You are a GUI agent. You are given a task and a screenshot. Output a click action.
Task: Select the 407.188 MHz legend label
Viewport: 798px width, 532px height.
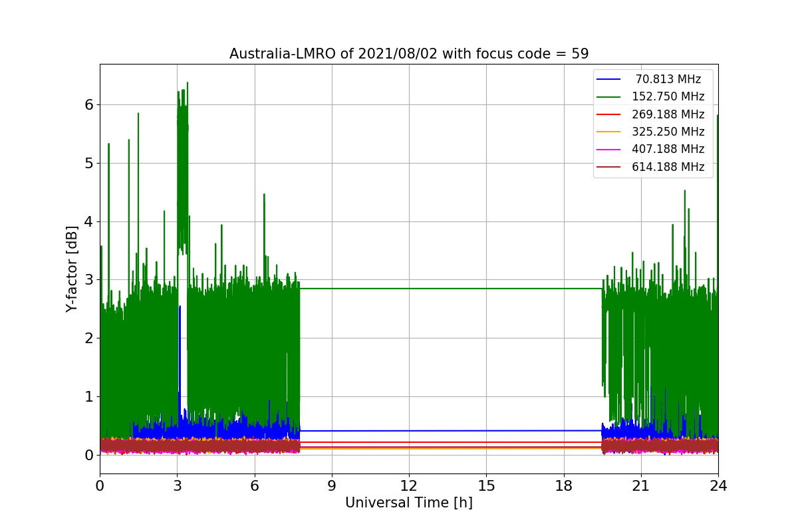pos(668,150)
